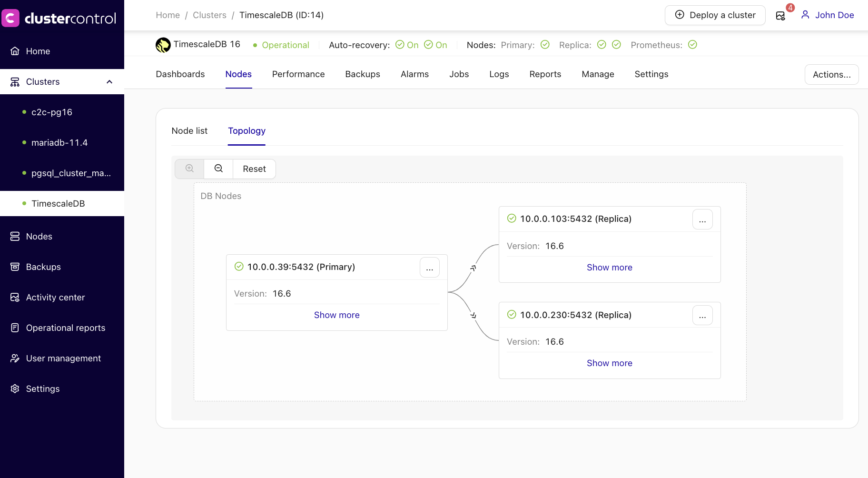Open Backups from the sidebar
The height and width of the screenshot is (478, 868).
[43, 267]
